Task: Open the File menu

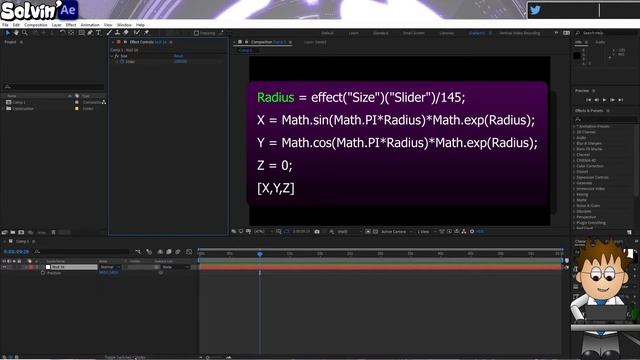Action: 5,25
